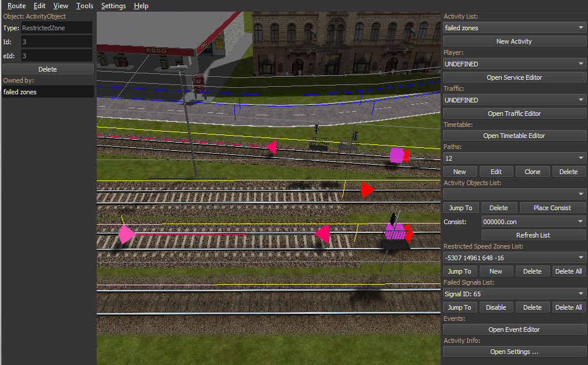Open the Event Editor

(515, 329)
